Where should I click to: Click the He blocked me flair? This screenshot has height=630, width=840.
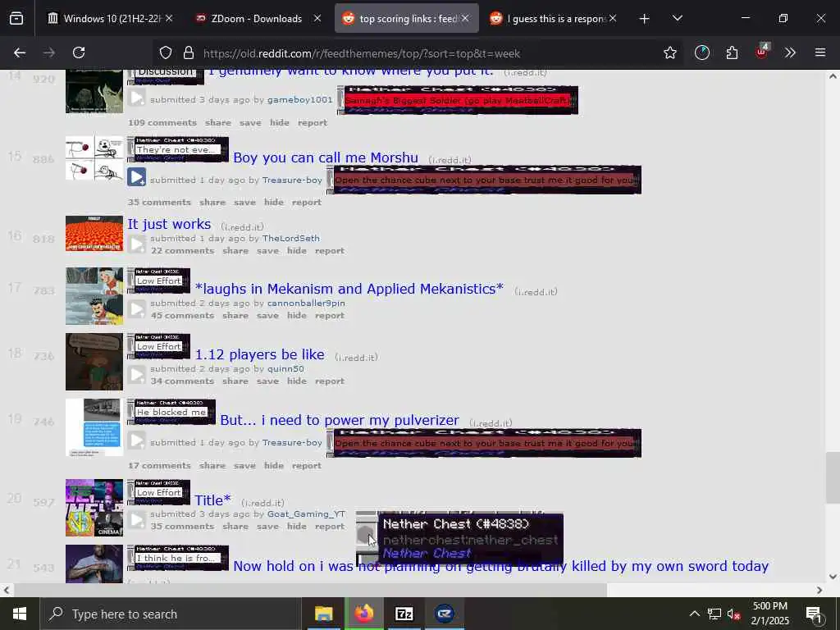[171, 412]
